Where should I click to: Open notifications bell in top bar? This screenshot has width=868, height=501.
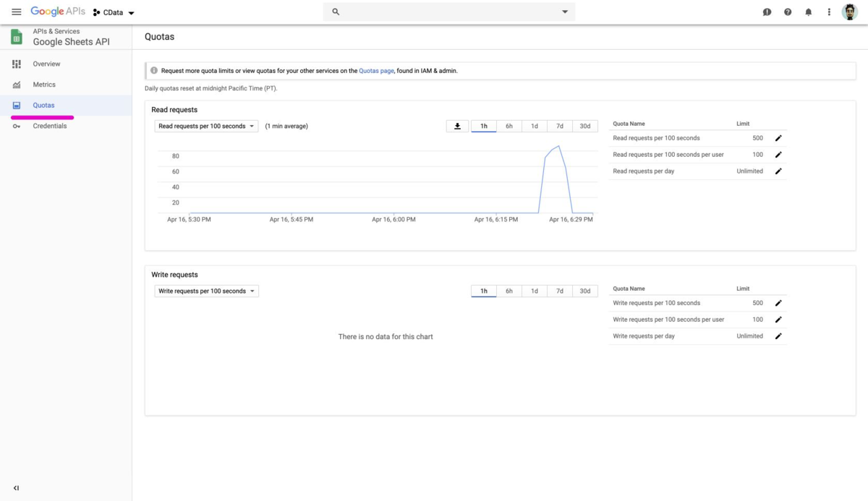(808, 12)
